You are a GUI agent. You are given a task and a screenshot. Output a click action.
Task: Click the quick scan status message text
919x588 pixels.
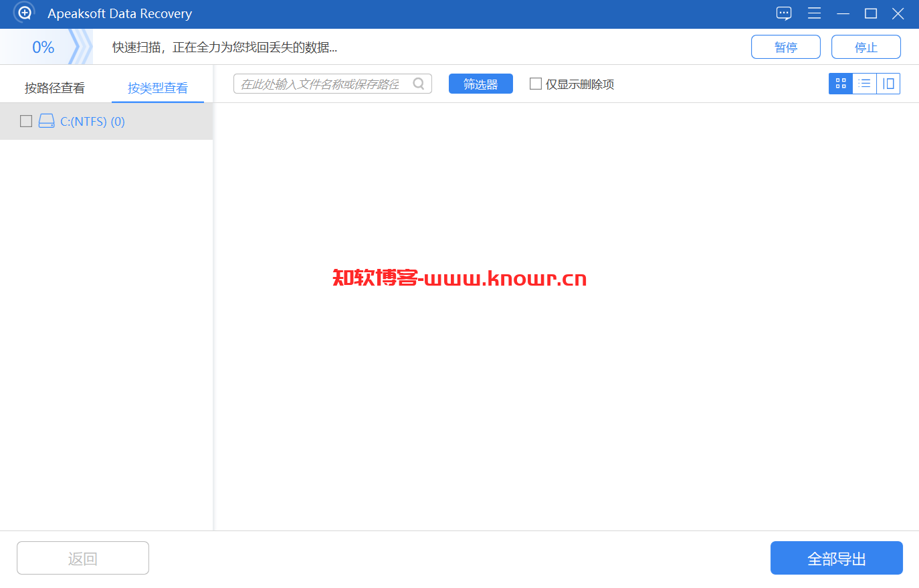tap(225, 47)
